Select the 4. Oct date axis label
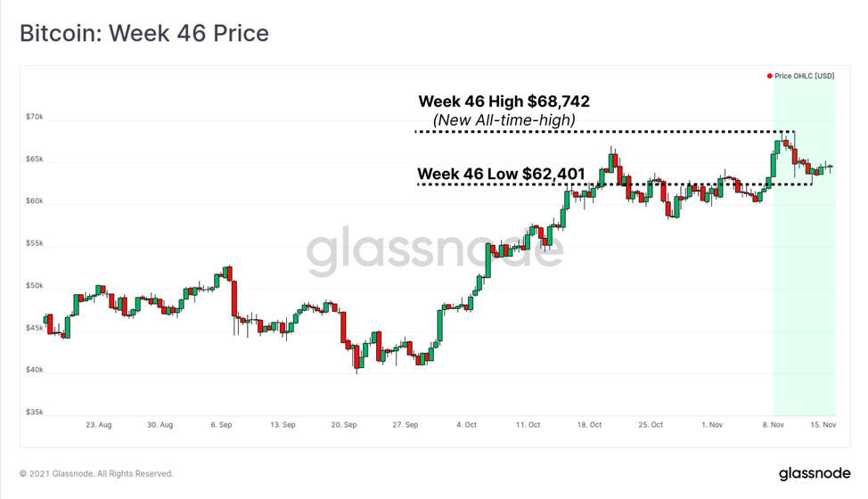Image resolution: width=868 pixels, height=499 pixels. coord(467,425)
